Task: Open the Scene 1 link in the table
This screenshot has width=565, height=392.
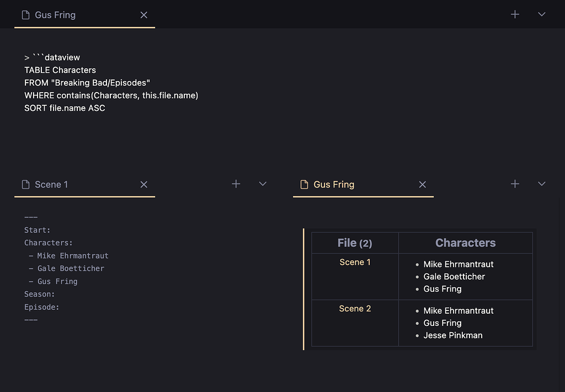Action: [x=355, y=262]
